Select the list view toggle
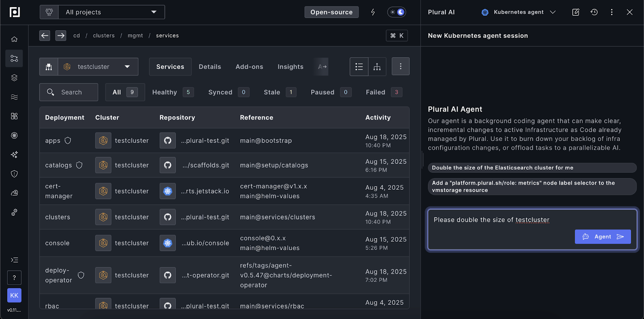 (x=359, y=67)
